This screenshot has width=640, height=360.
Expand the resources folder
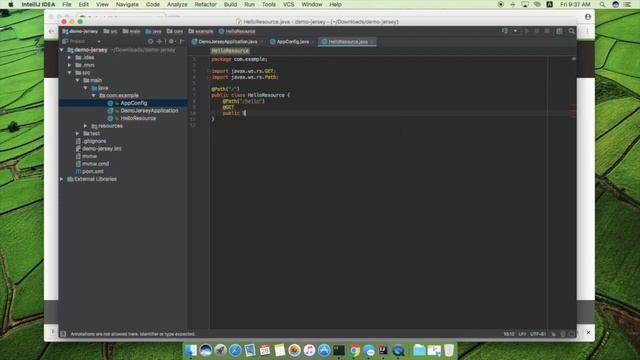click(86, 126)
